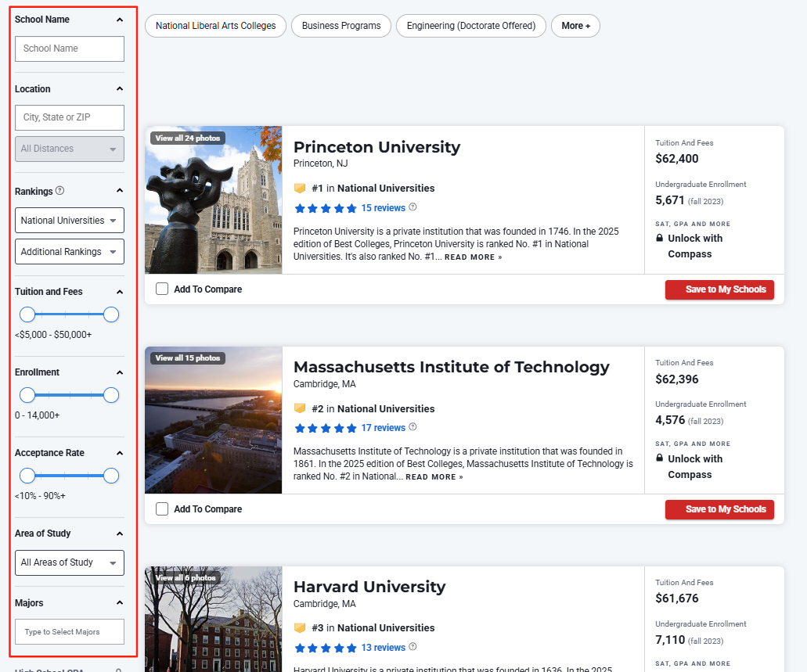
Task: Open the All Areas of Study dropdown
Action: (x=70, y=562)
